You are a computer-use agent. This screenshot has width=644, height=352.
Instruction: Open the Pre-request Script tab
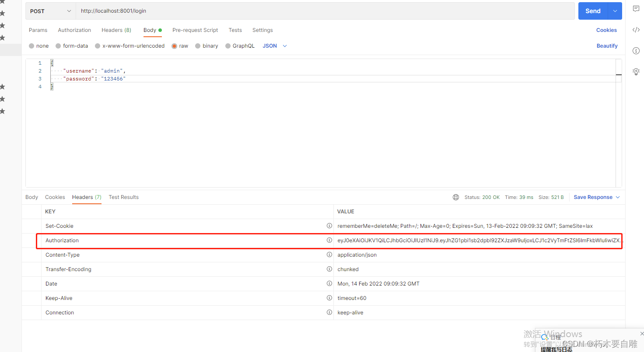195,30
